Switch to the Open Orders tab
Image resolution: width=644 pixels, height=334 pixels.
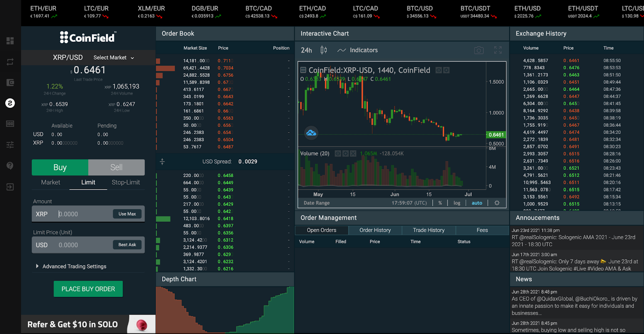(x=322, y=230)
